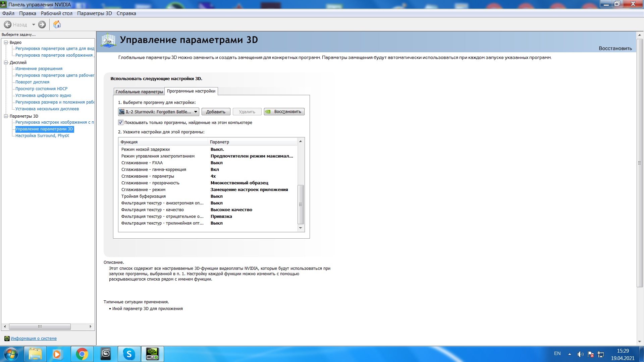This screenshot has width=644, height=362.
Task: Open Action Center flag tray icon
Action: (x=591, y=354)
